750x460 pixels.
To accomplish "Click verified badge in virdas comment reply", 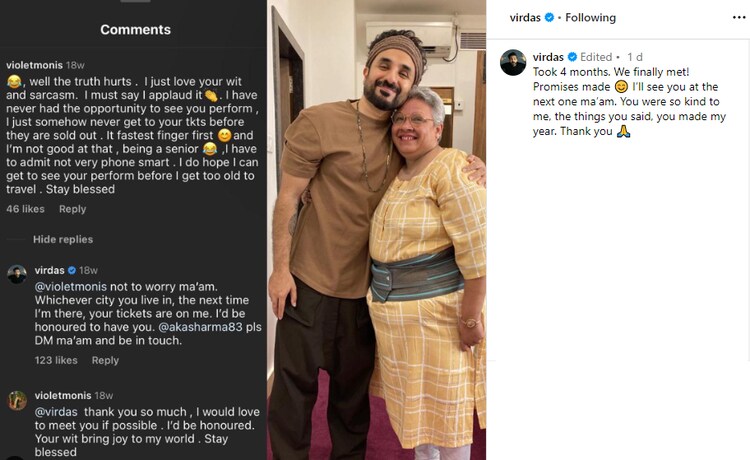I will (72, 271).
